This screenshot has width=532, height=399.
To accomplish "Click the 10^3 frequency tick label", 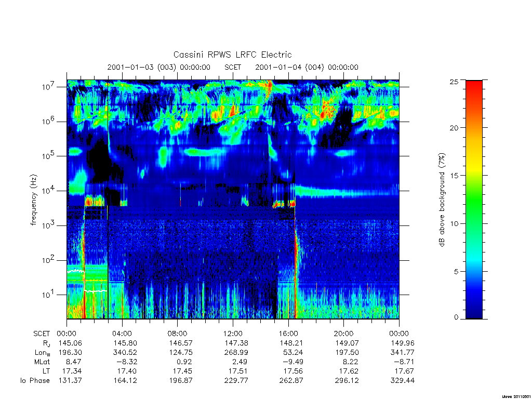I will [49, 225].
